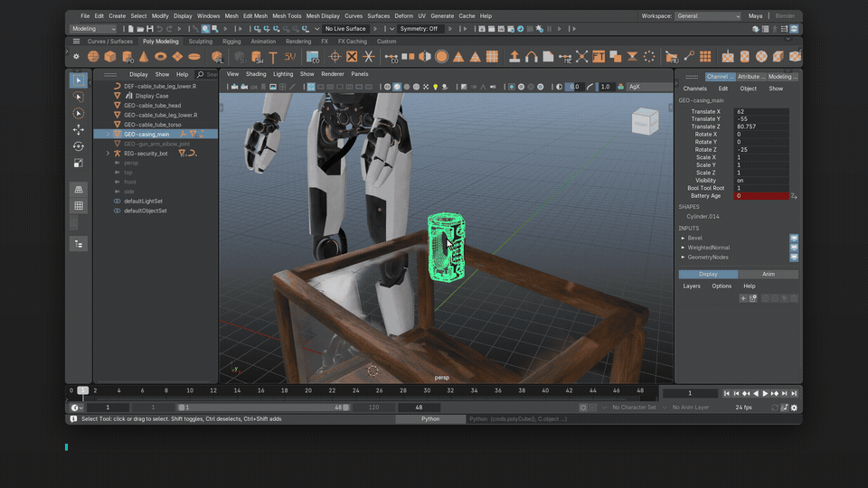The image size is (868, 488).
Task: Select the Rotate tool in the toolbox
Action: pyautogui.click(x=79, y=146)
